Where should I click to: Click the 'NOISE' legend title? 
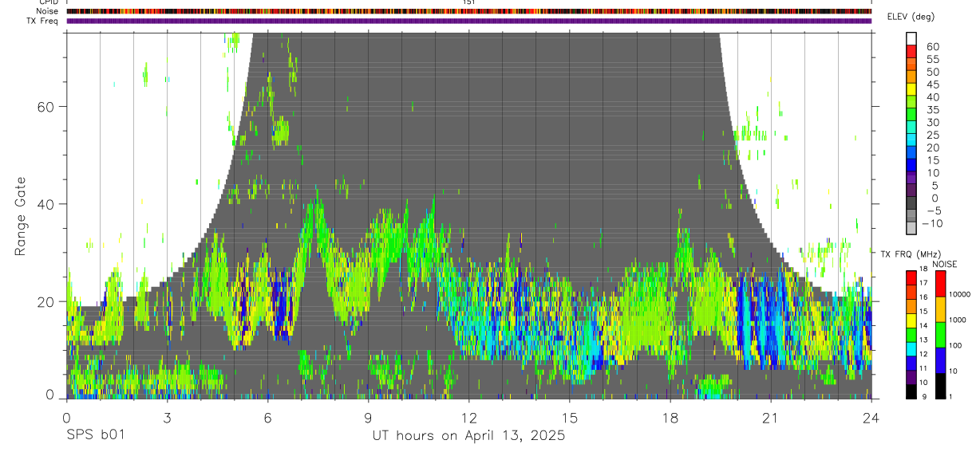click(945, 264)
